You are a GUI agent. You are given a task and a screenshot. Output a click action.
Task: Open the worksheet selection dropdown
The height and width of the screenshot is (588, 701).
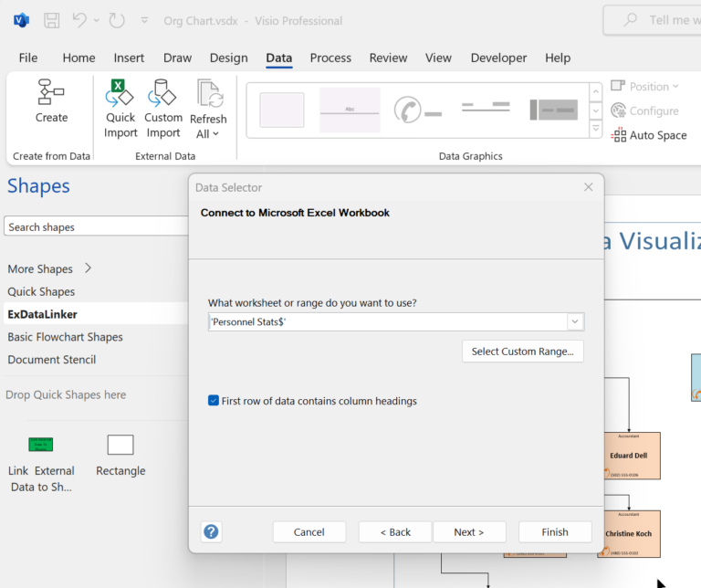[x=575, y=321]
